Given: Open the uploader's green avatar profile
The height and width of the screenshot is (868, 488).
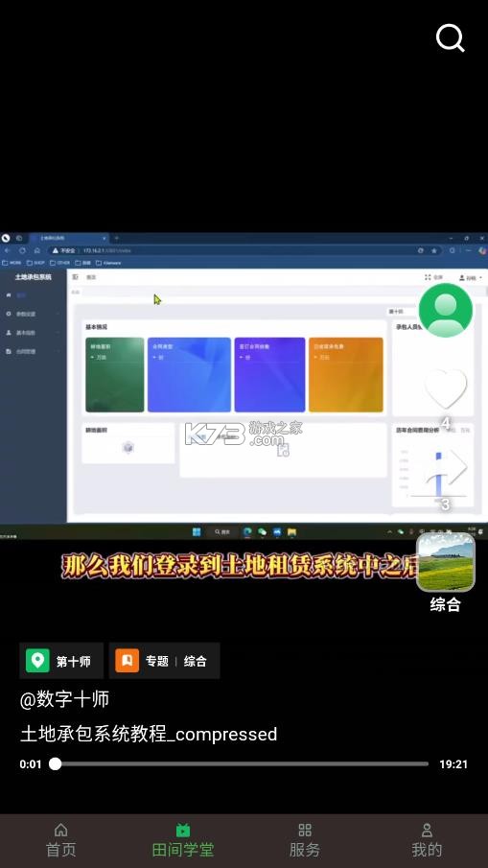Looking at the screenshot, I should pos(446,310).
